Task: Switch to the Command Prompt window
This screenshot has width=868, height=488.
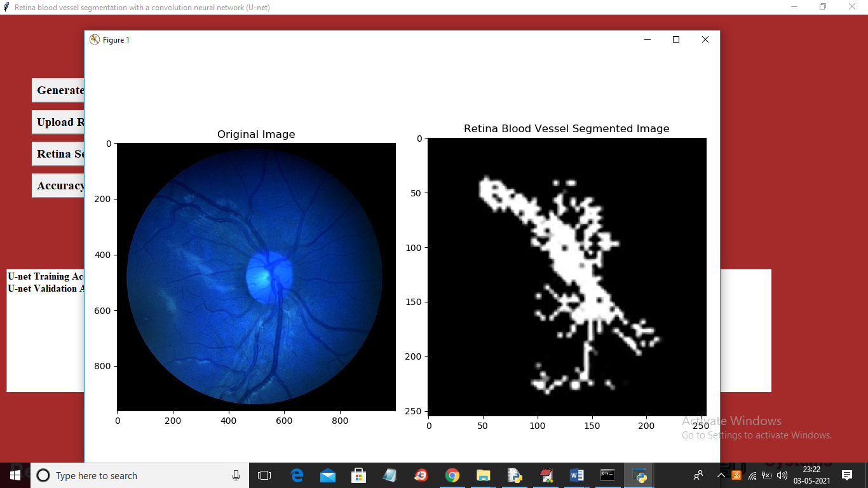Action: pyautogui.click(x=607, y=475)
